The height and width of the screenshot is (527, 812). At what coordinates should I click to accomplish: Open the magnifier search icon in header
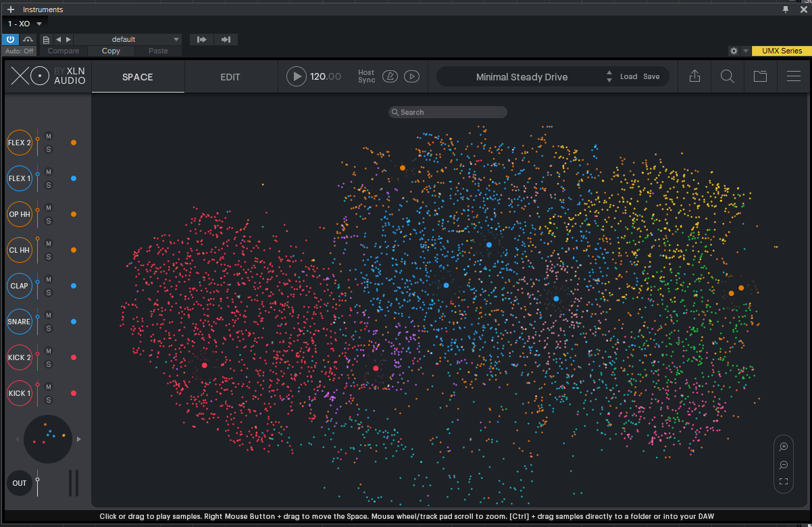728,77
